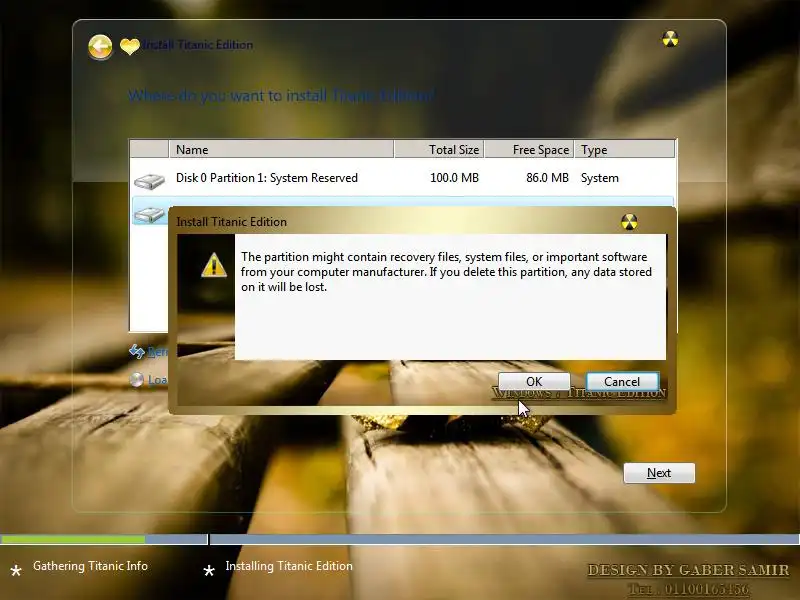The image size is (800, 600).
Task: Click the Free Space column header
Action: coord(529,149)
